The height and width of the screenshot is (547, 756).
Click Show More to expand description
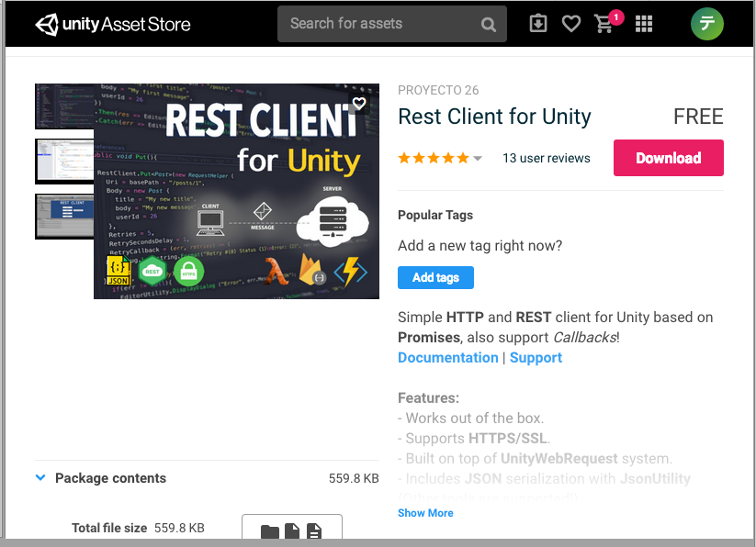click(x=425, y=513)
